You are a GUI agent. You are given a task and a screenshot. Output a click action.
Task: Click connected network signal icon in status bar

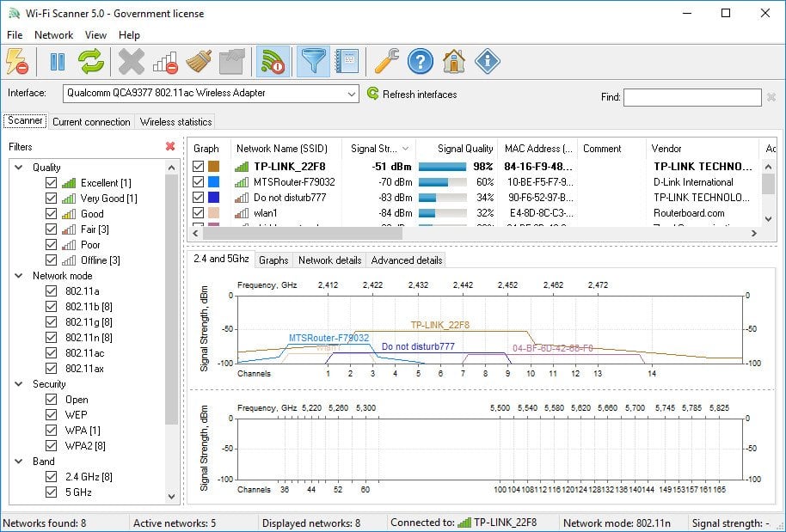(464, 523)
